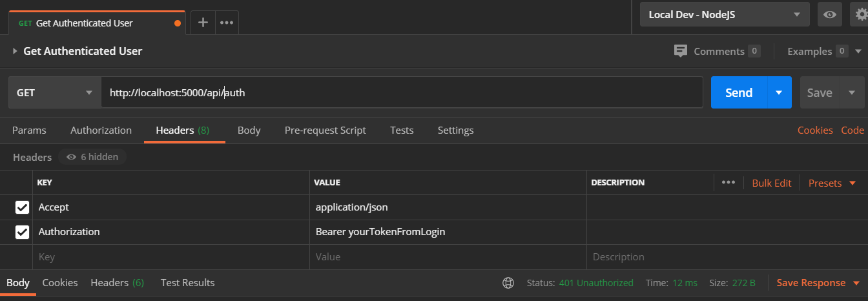The height and width of the screenshot is (301, 868).
Task: Click the Comments speech bubble icon
Action: point(680,51)
